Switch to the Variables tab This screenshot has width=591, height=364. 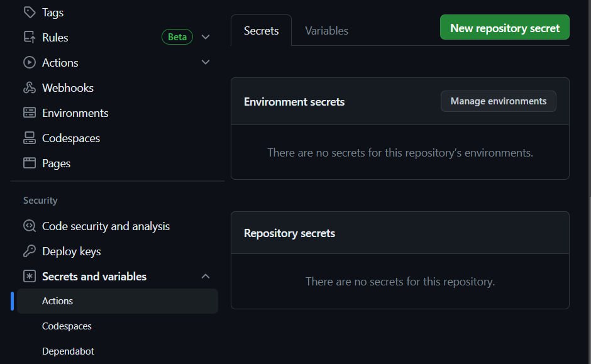326,31
